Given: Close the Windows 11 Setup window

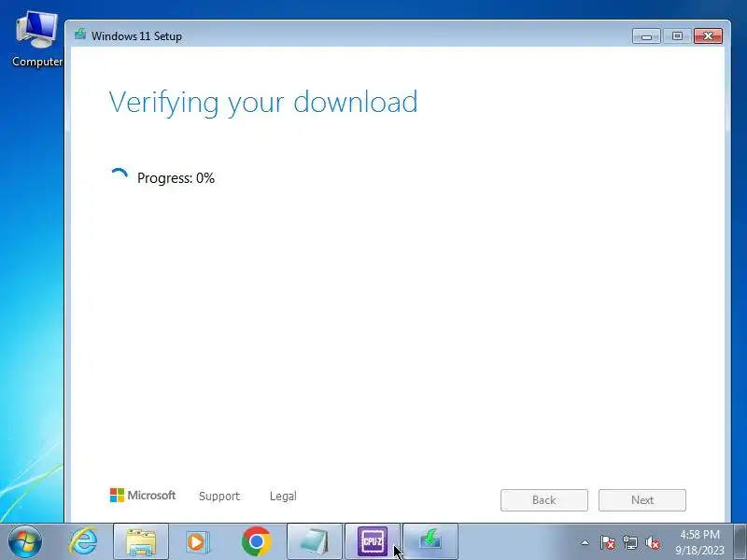Looking at the screenshot, I should point(708,36).
